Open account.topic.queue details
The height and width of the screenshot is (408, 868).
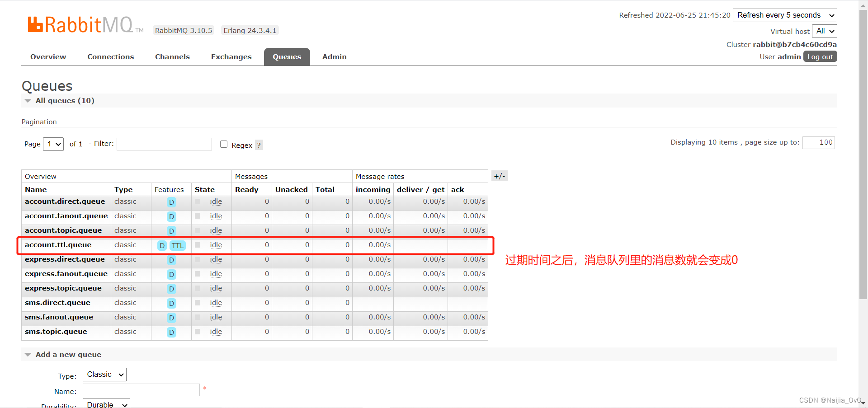click(x=63, y=230)
